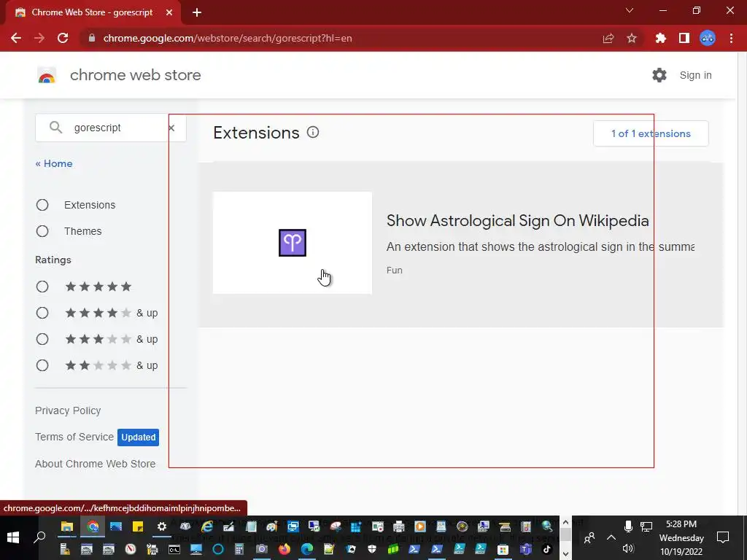Select the five-star rating filter
747x560 pixels.
point(42,287)
